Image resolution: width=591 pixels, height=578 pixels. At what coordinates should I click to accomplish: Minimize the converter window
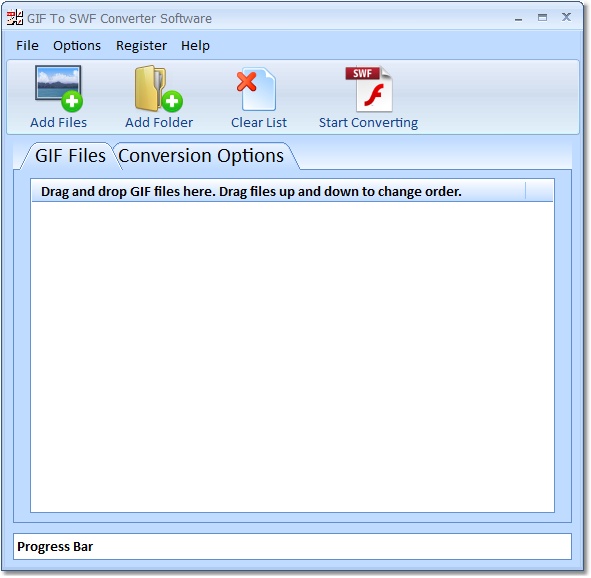pos(519,18)
